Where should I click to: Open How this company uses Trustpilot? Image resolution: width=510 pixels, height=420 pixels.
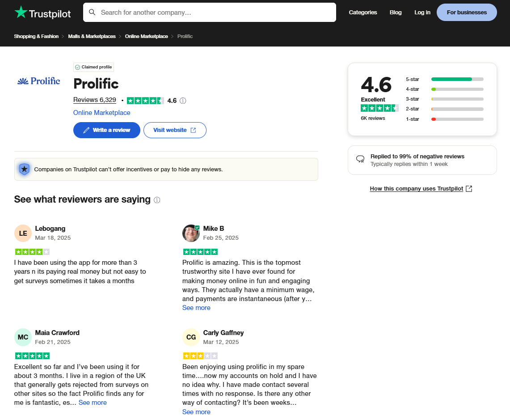click(x=421, y=188)
